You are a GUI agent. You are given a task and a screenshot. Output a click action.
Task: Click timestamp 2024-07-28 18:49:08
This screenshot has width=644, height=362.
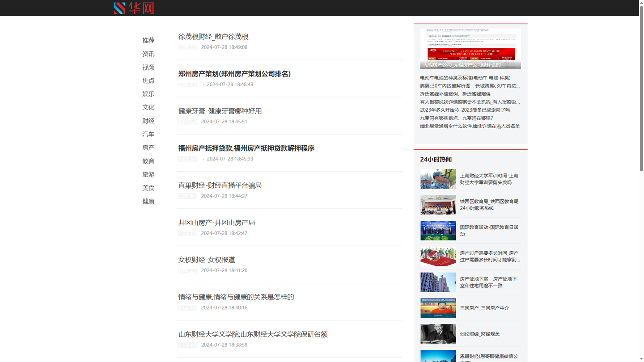click(x=224, y=47)
